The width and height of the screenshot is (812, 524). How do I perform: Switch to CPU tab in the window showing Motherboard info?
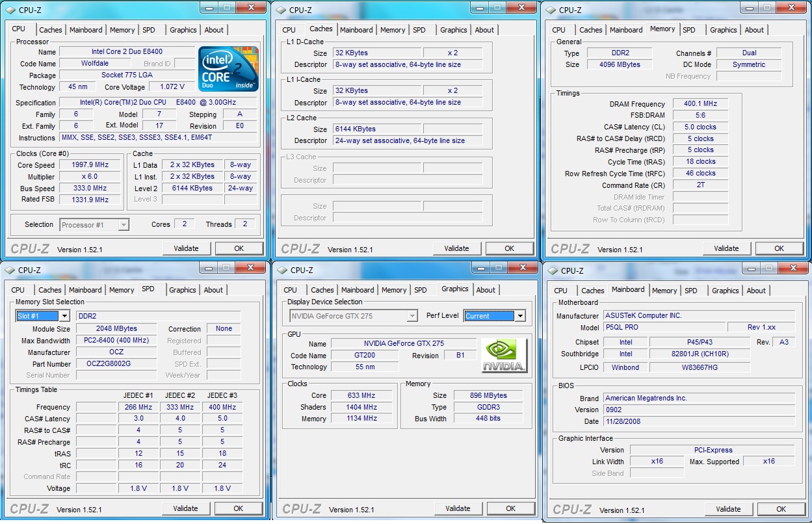(x=560, y=291)
